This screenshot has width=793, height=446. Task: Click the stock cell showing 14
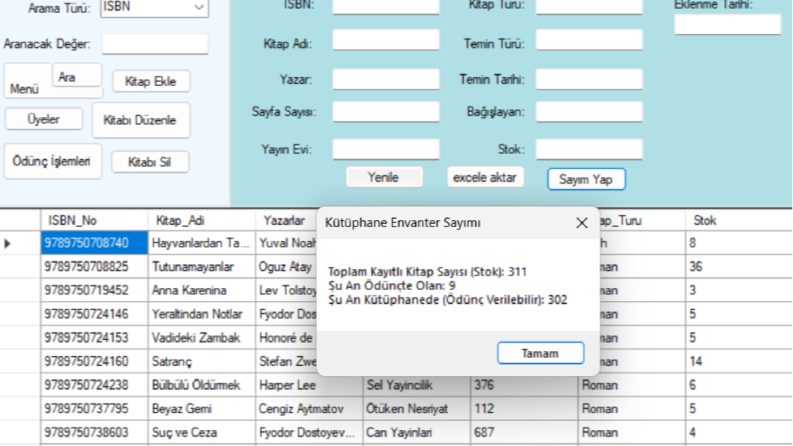pyautogui.click(x=739, y=362)
